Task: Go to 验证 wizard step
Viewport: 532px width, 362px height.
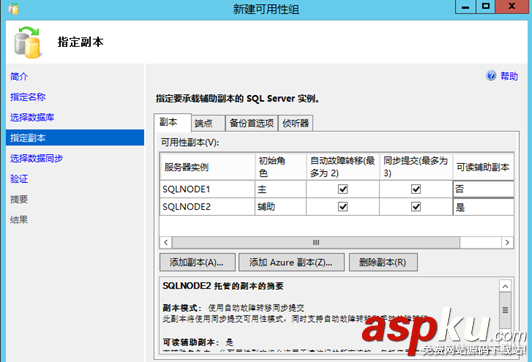Action: (x=19, y=179)
